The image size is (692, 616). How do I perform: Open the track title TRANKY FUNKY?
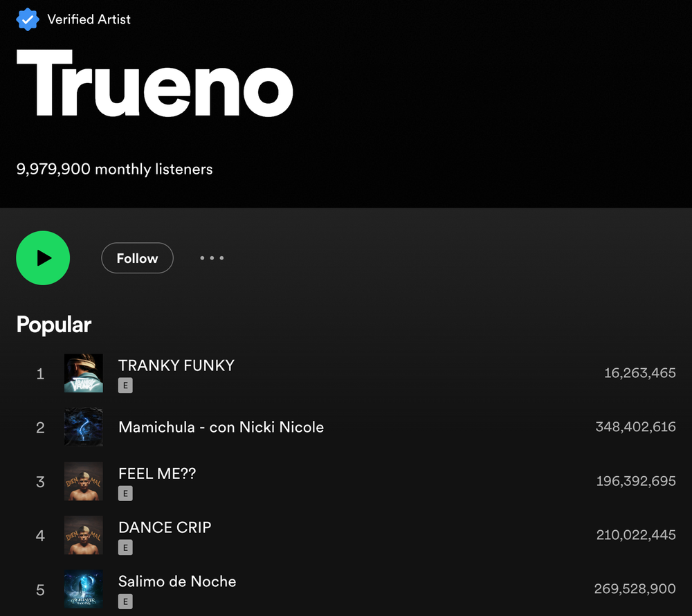176,365
